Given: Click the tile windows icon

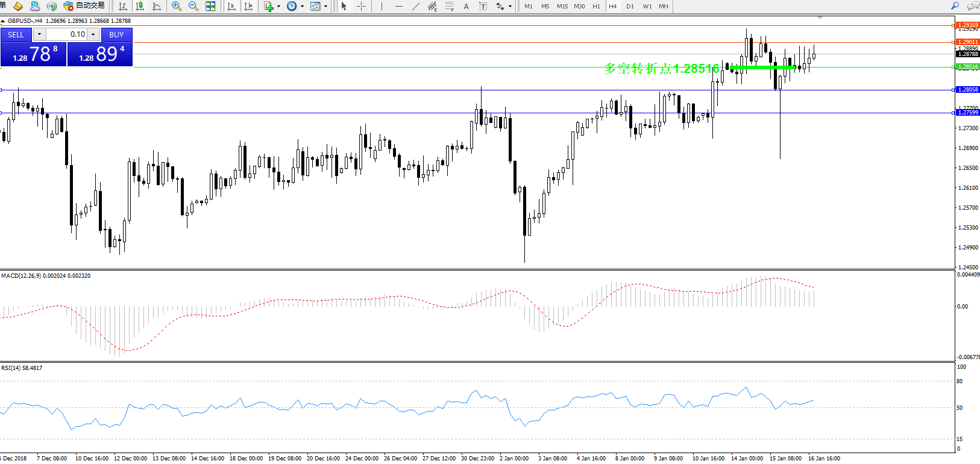Looking at the screenshot, I should click(210, 6).
